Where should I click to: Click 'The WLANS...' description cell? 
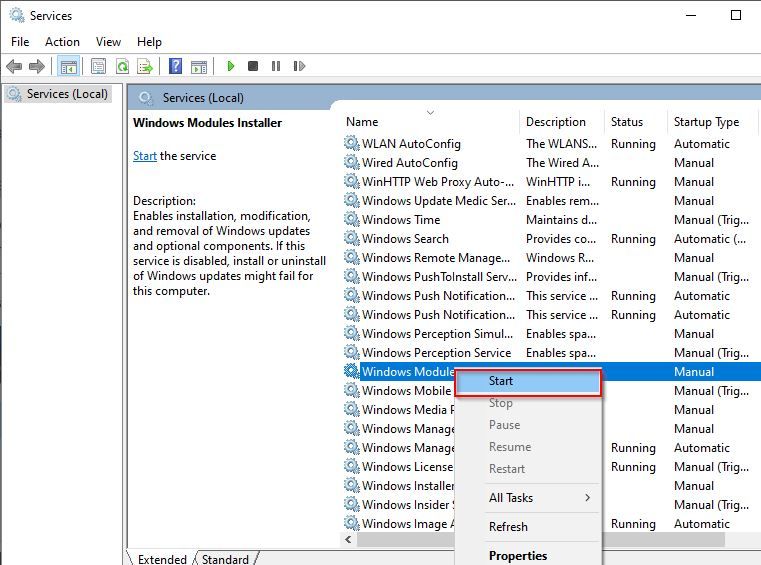(562, 144)
